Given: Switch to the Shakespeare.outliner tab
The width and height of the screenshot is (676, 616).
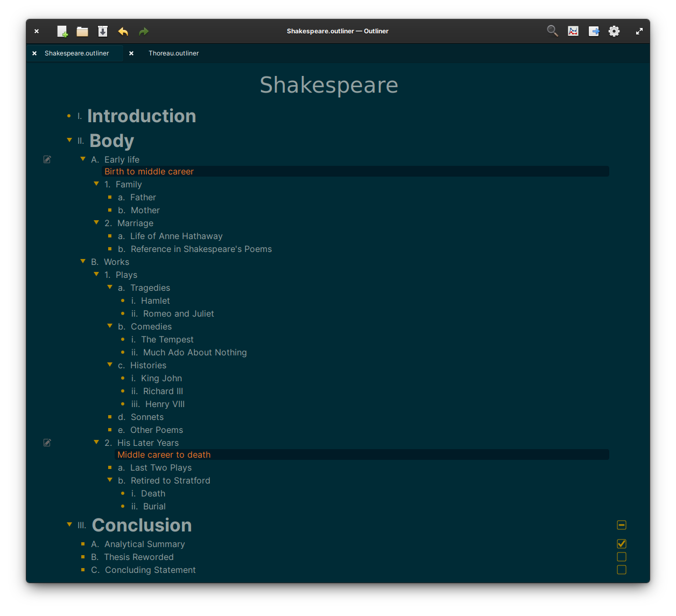Looking at the screenshot, I should point(77,53).
